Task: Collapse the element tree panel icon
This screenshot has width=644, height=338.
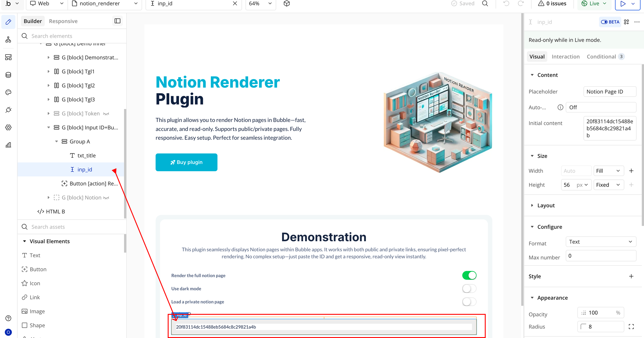Action: (117, 21)
